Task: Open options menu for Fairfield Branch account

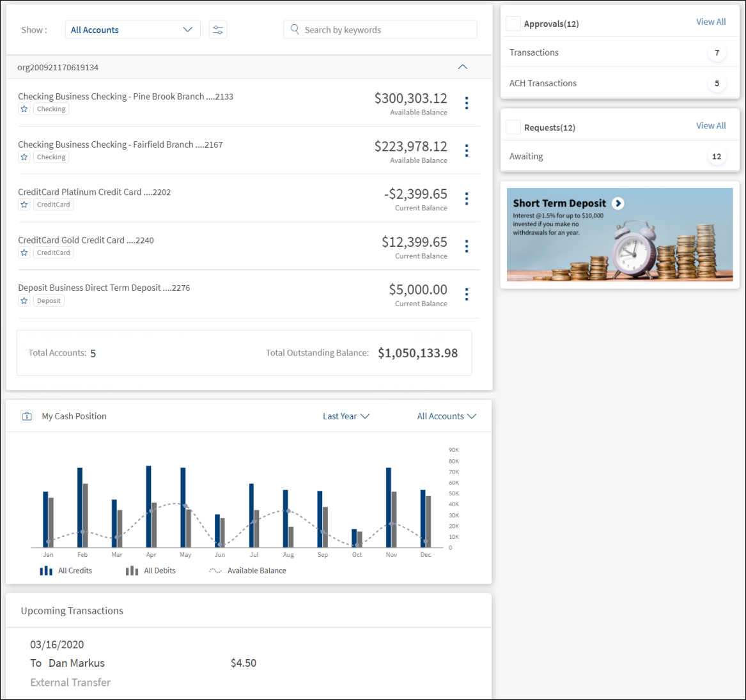Action: (x=467, y=150)
